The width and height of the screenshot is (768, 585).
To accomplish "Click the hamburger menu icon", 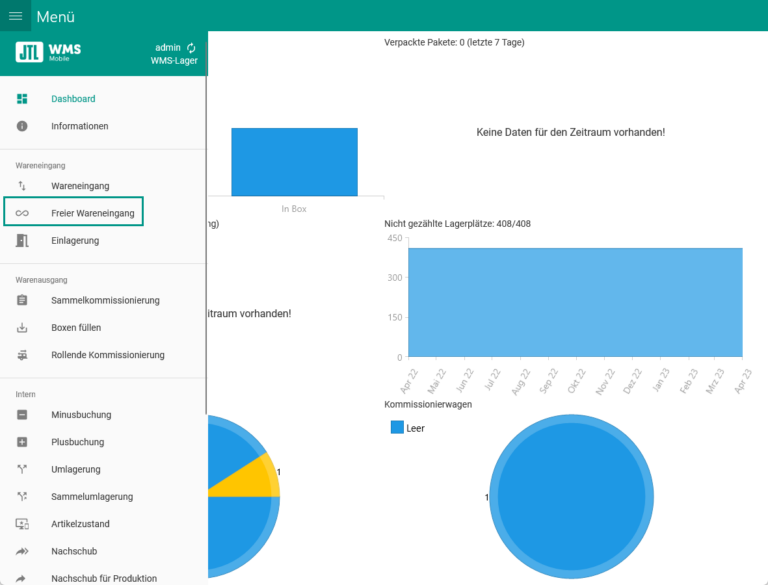I will pos(16,16).
